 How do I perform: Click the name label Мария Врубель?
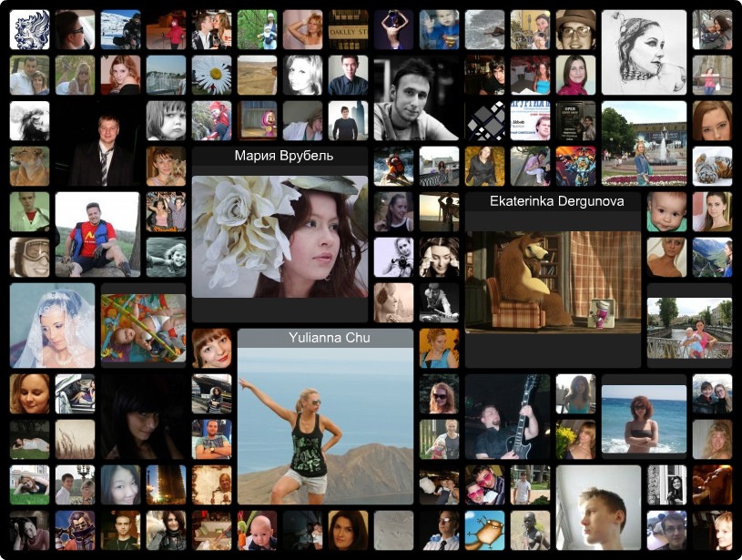click(x=284, y=156)
